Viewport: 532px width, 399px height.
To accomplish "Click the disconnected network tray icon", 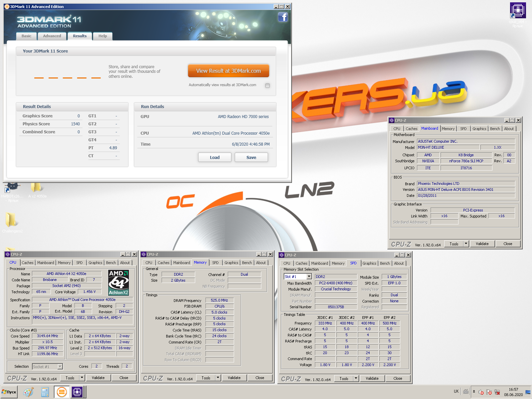I will click(x=497, y=392).
